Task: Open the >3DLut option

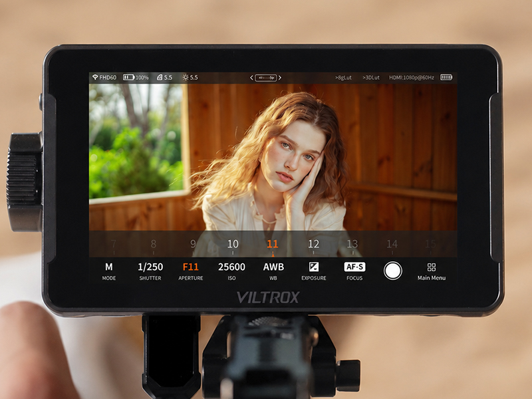Action: coord(371,77)
